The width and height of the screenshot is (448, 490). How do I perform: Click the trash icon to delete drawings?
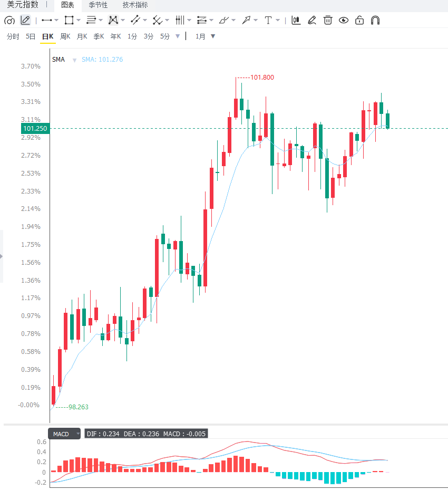pyautogui.click(x=328, y=21)
